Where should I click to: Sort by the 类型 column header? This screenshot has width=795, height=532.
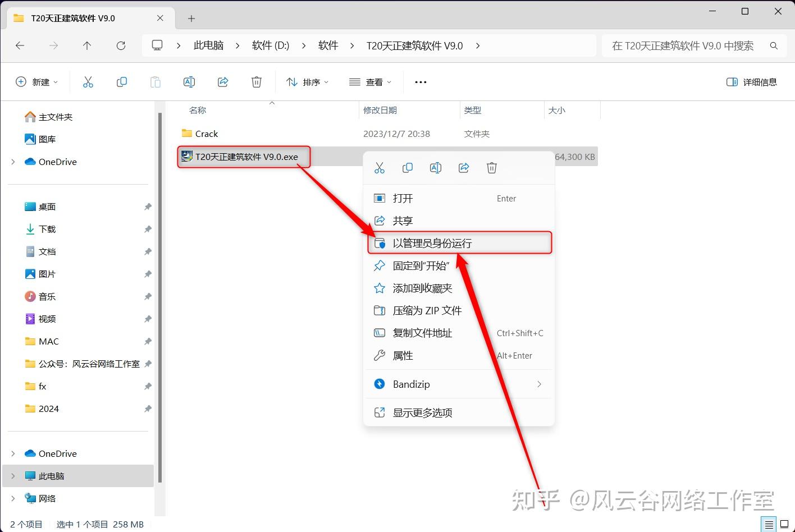click(473, 110)
